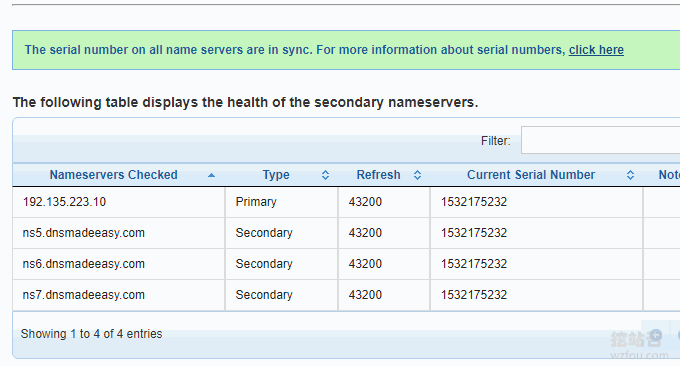Select the 192.135.223.10 nameserver cell
The height and width of the screenshot is (366, 680).
[x=119, y=202]
